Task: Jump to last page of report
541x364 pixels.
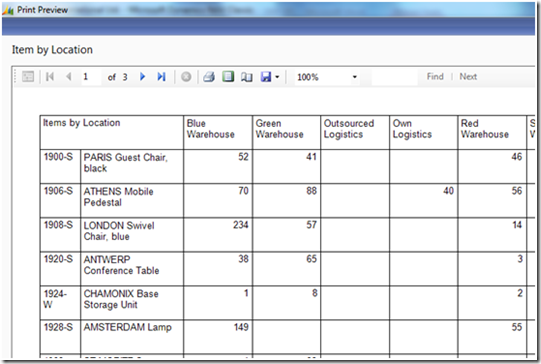Action: (161, 77)
